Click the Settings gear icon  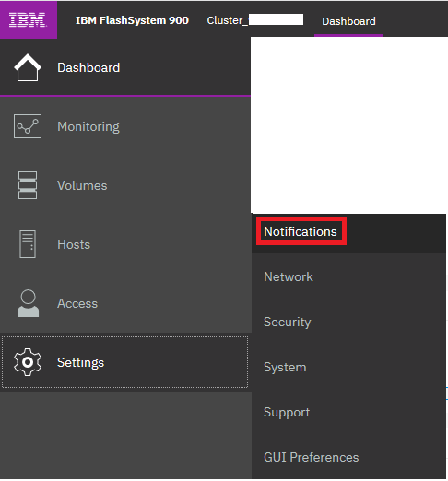pos(28,362)
